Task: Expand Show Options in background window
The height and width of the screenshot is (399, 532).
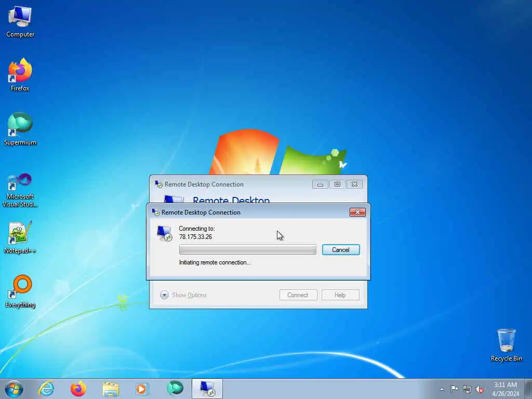Action: coord(183,295)
